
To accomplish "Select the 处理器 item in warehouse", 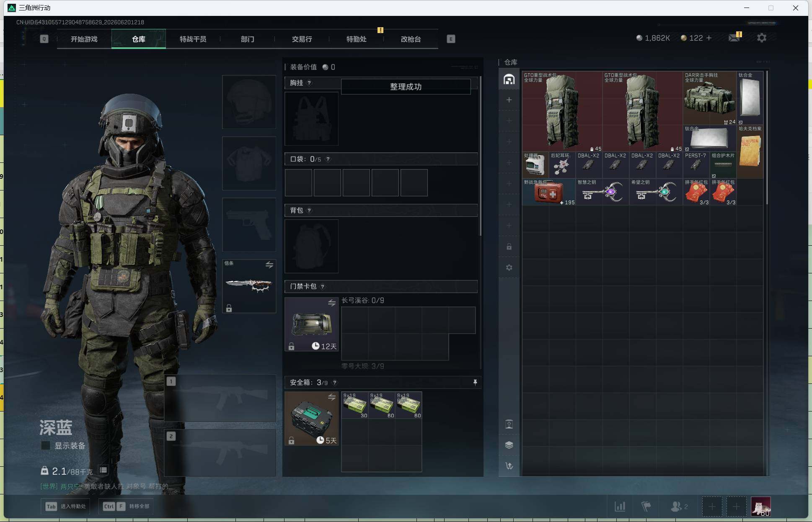I will (x=535, y=165).
